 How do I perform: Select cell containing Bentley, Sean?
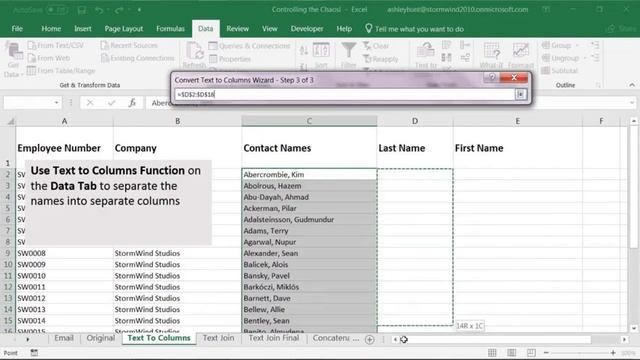click(309, 320)
